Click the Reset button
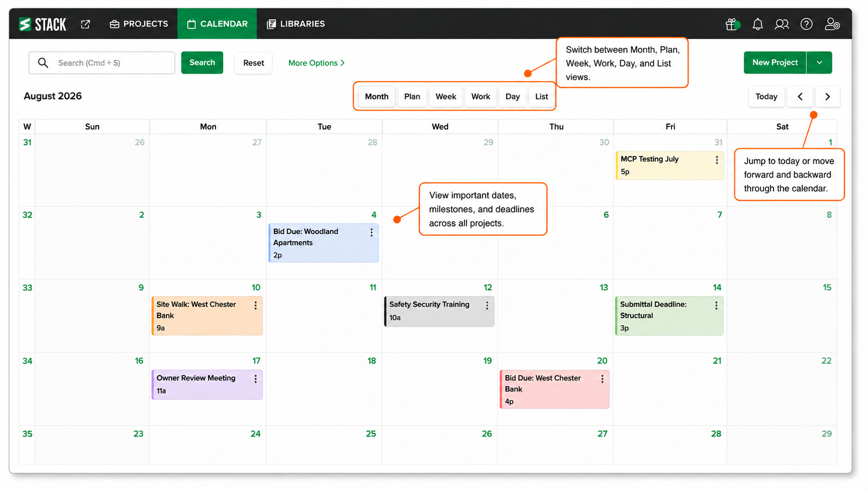This screenshot has width=868, height=489. tap(253, 63)
